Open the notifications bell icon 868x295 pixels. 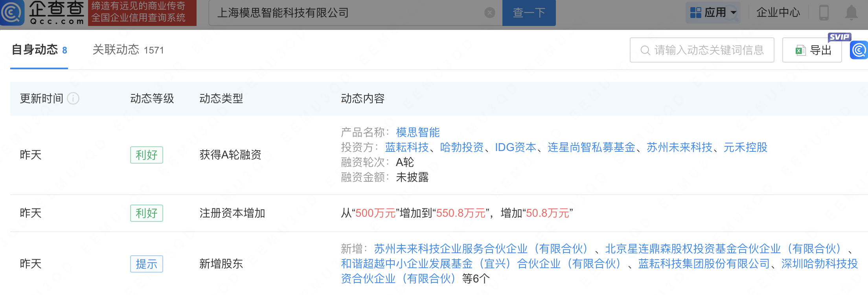[x=851, y=13]
